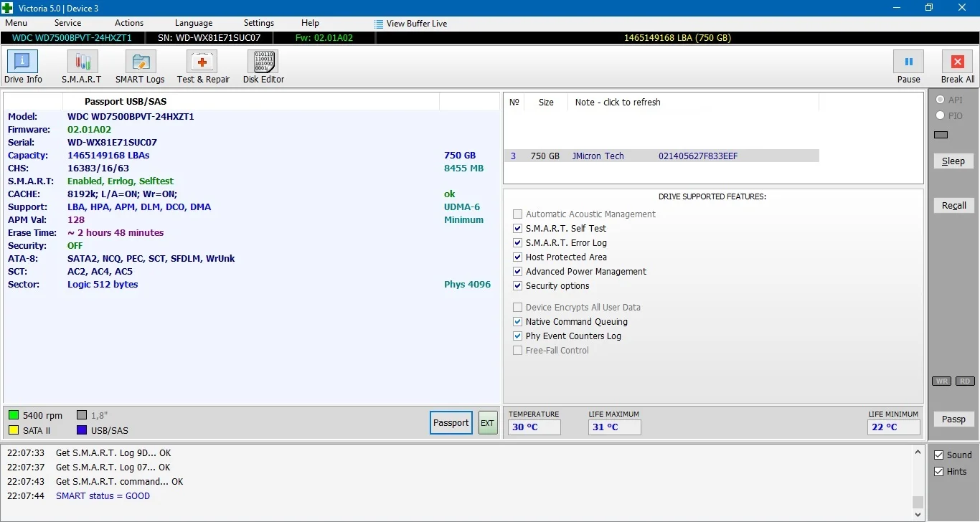Toggle Security options checkbox
This screenshot has height=522, width=980.
coord(518,286)
